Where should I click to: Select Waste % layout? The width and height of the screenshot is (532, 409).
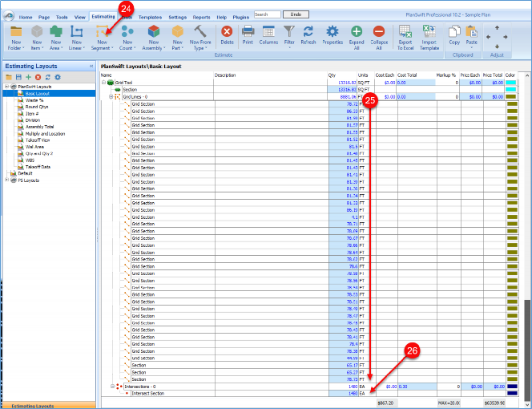pyautogui.click(x=34, y=100)
